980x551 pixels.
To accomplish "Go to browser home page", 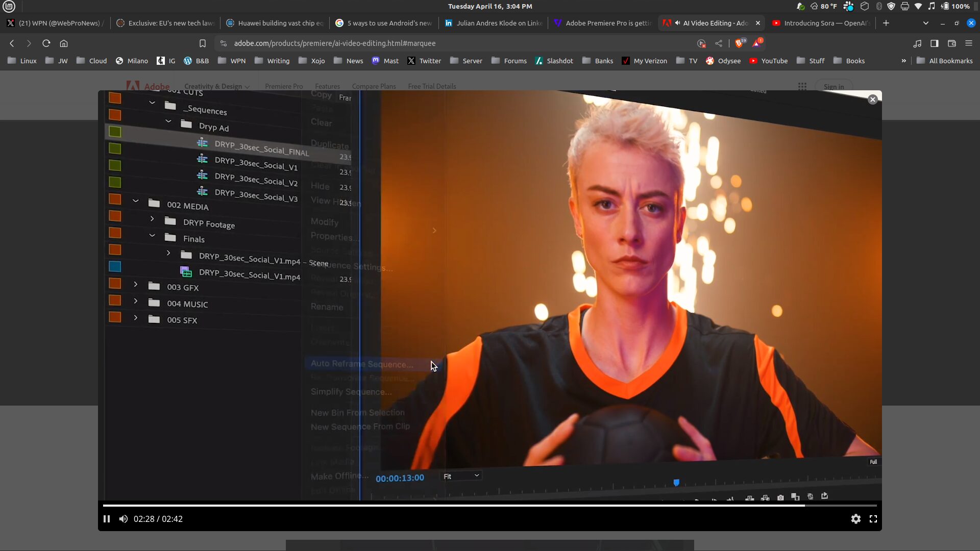I will click(x=64, y=43).
